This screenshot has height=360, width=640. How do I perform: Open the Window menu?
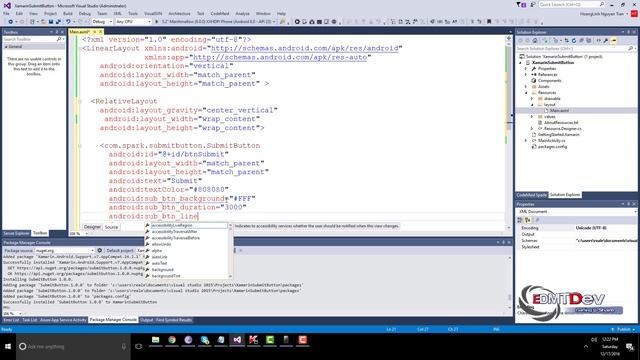pos(263,13)
